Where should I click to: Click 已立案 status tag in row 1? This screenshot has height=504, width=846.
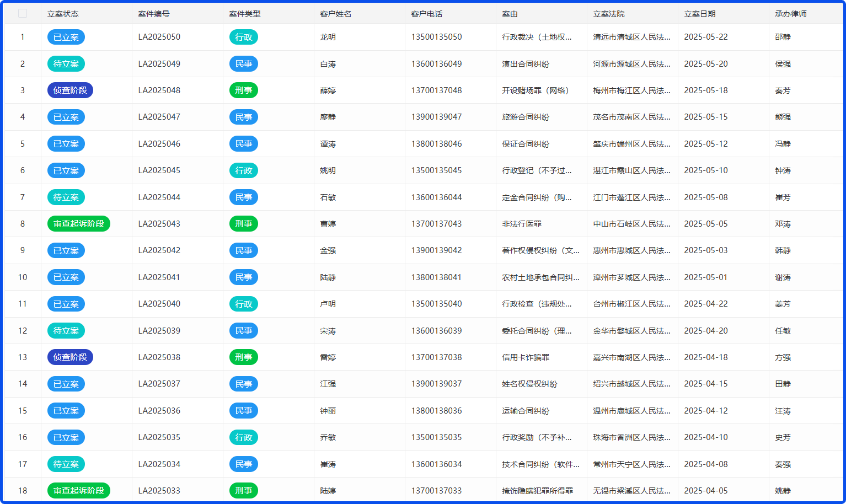[x=66, y=37]
